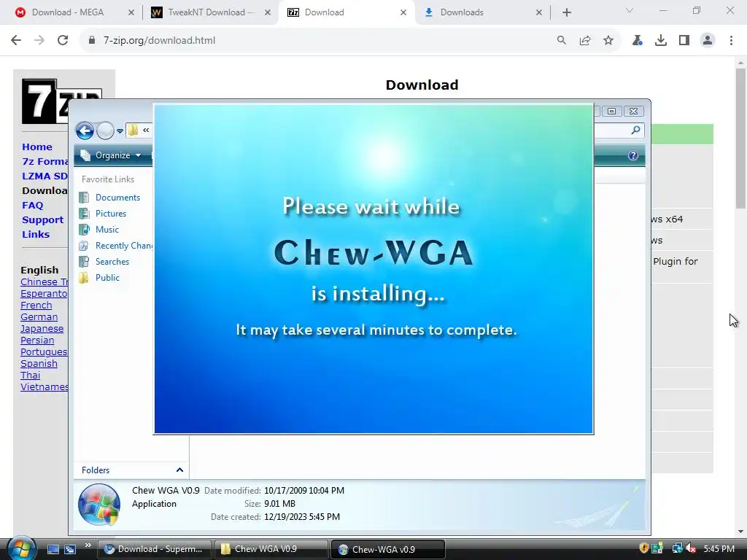Viewport: 747px width, 560px height.
Task: Collapse the Folders pane chevron
Action: 179,470
